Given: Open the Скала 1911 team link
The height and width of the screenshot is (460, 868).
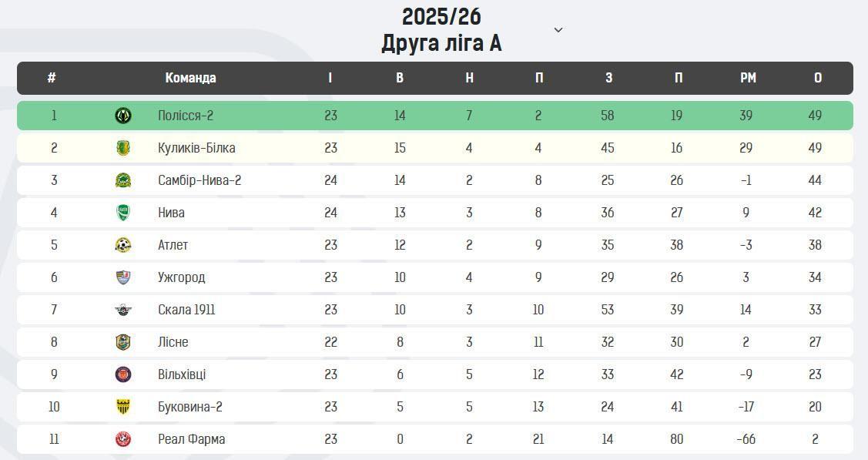Looking at the screenshot, I should (x=186, y=310).
